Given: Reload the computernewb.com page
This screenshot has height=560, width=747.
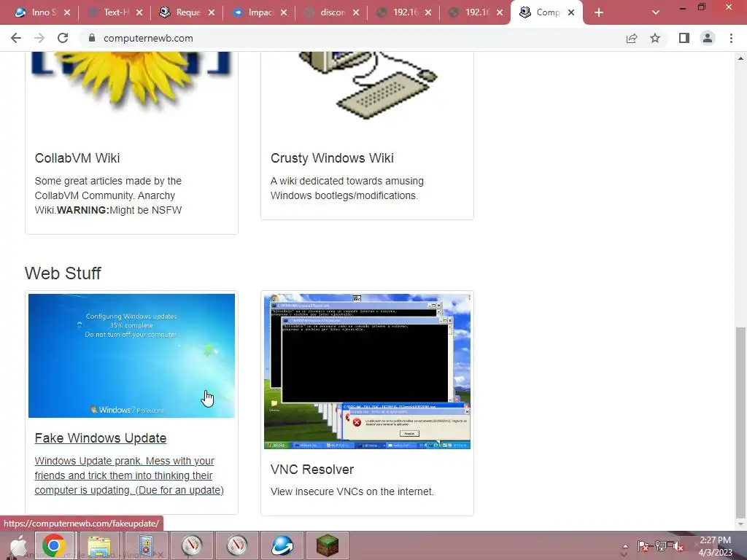Looking at the screenshot, I should pos(63,38).
